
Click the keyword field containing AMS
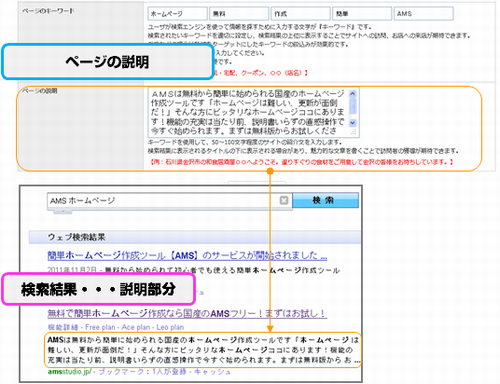[424, 14]
